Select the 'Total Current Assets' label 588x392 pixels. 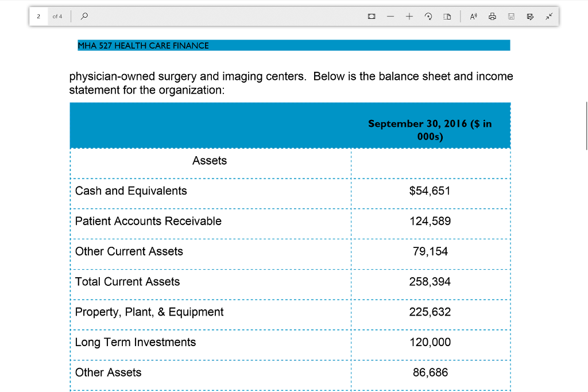[127, 282]
